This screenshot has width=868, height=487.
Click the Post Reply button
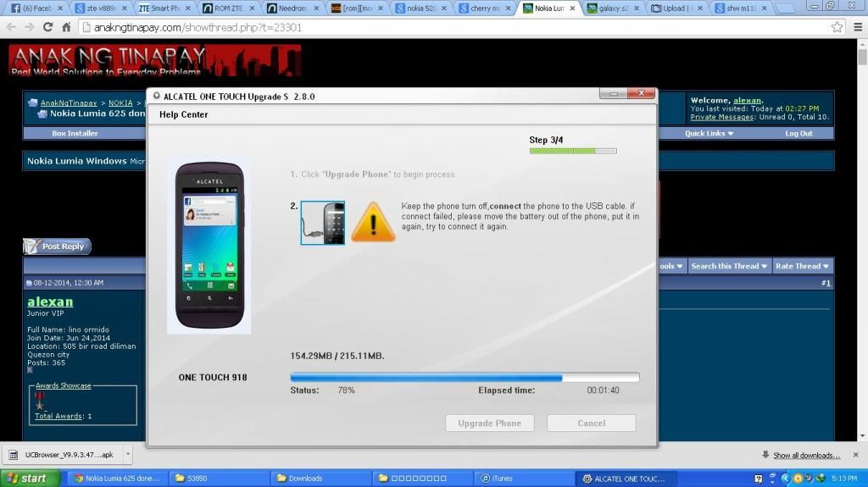tap(57, 246)
